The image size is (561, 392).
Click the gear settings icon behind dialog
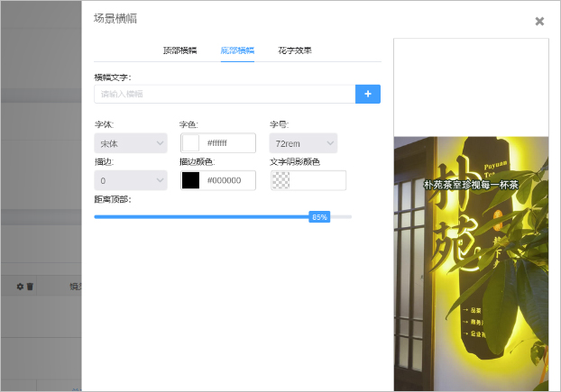pos(20,287)
